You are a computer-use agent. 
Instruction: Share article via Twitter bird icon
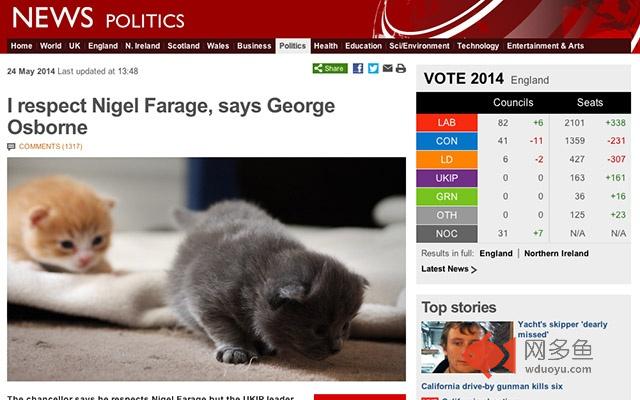[373, 69]
